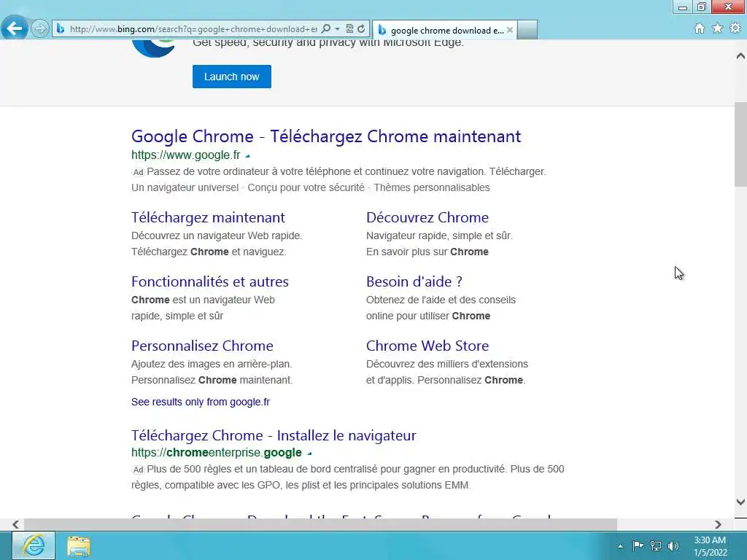Click text 'Un navigateur universel'
This screenshot has height=560, width=747.
[x=185, y=187]
